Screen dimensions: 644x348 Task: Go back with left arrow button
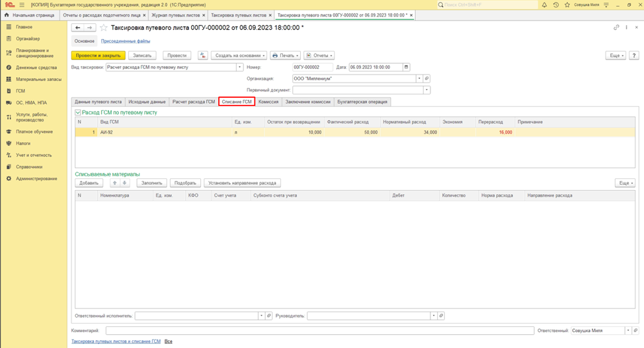click(x=77, y=28)
